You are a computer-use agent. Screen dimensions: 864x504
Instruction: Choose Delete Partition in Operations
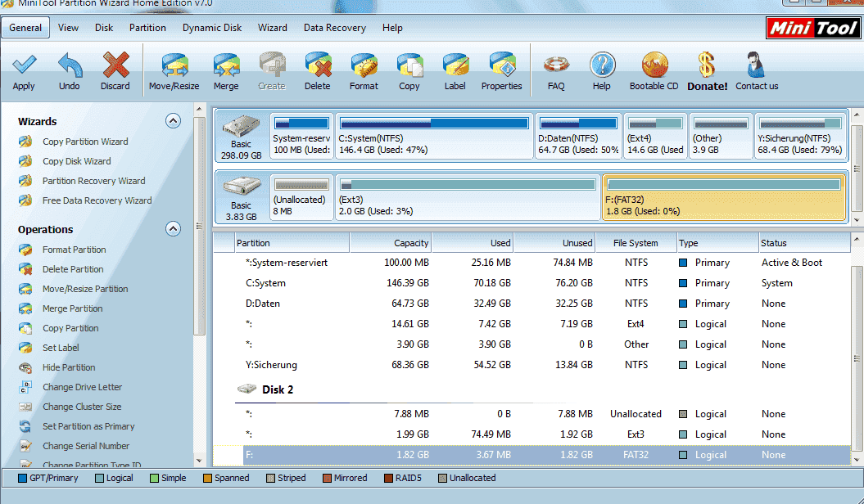(x=73, y=270)
